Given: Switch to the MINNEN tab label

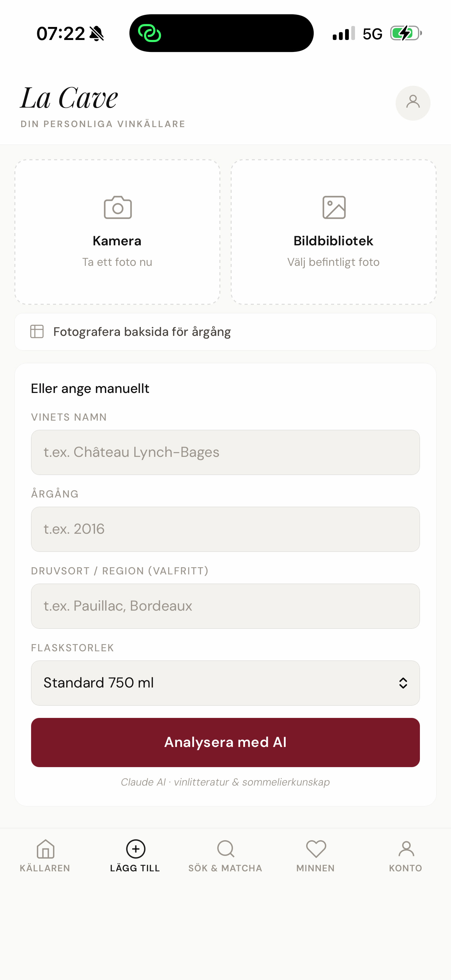Looking at the screenshot, I should point(315,868).
